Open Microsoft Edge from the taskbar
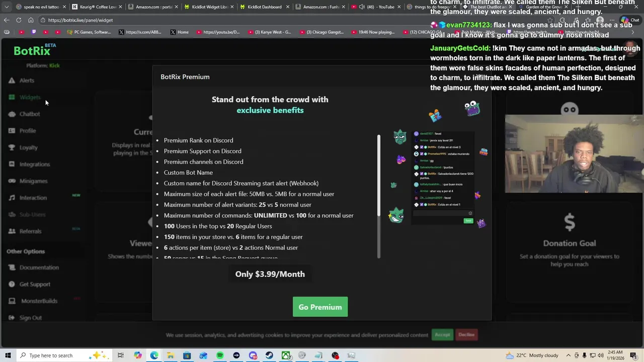The height and width of the screenshot is (362, 644). pos(154,355)
